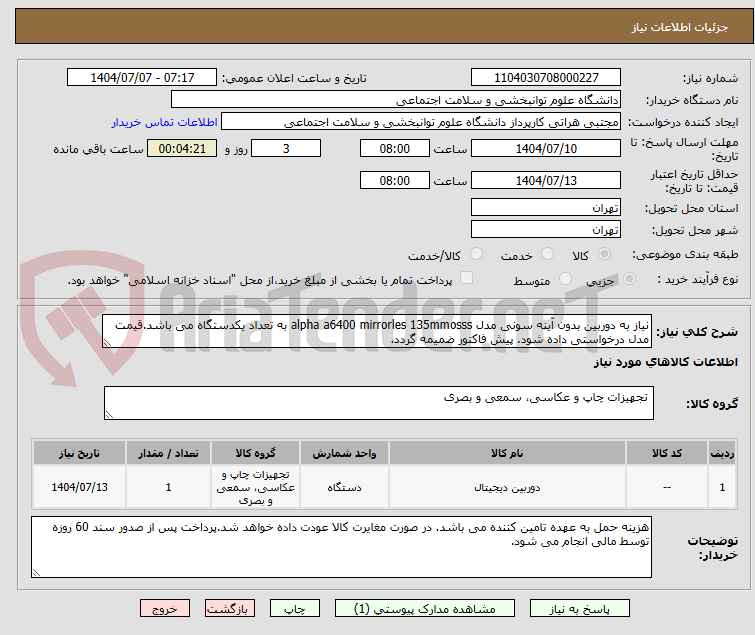755x635 pixels.
Task: Click the announcement date field 1404/07/07 - 07:17
Action: pos(142,78)
